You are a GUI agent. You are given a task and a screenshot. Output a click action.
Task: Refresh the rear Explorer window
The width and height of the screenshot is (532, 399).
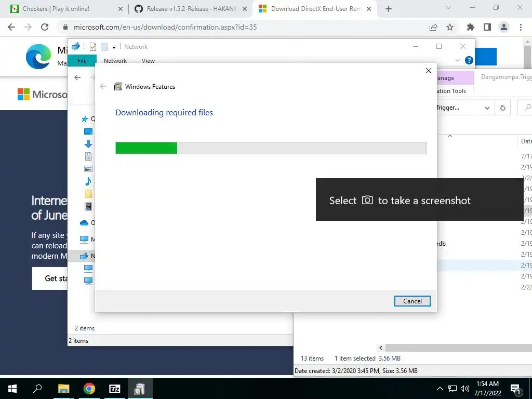[x=503, y=108]
